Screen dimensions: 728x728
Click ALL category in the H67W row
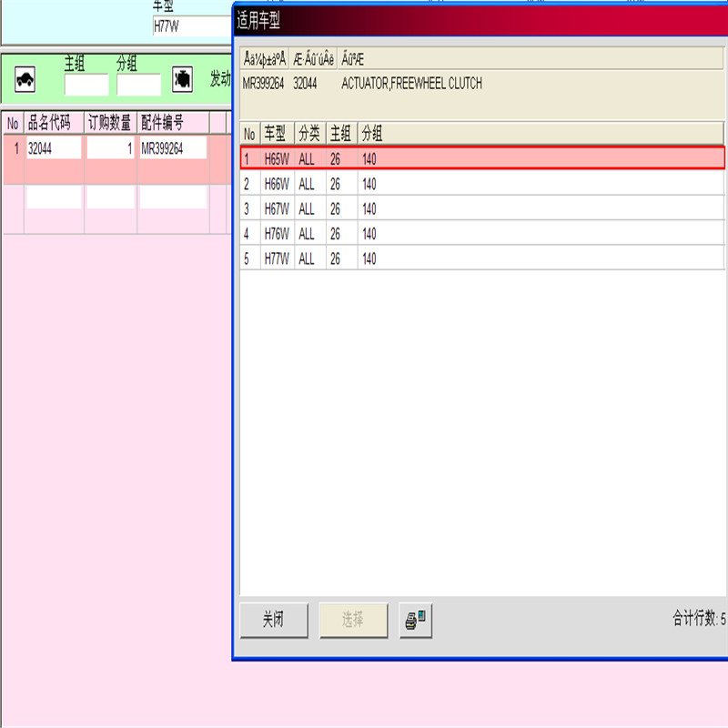(x=307, y=209)
